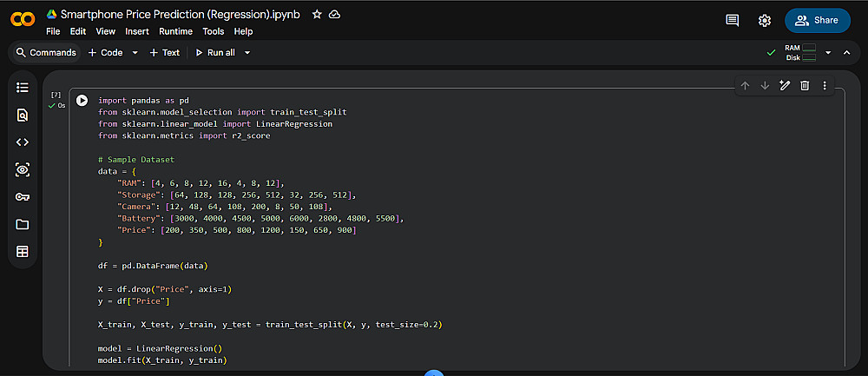Collapse the header with the chevron

[x=847, y=52]
